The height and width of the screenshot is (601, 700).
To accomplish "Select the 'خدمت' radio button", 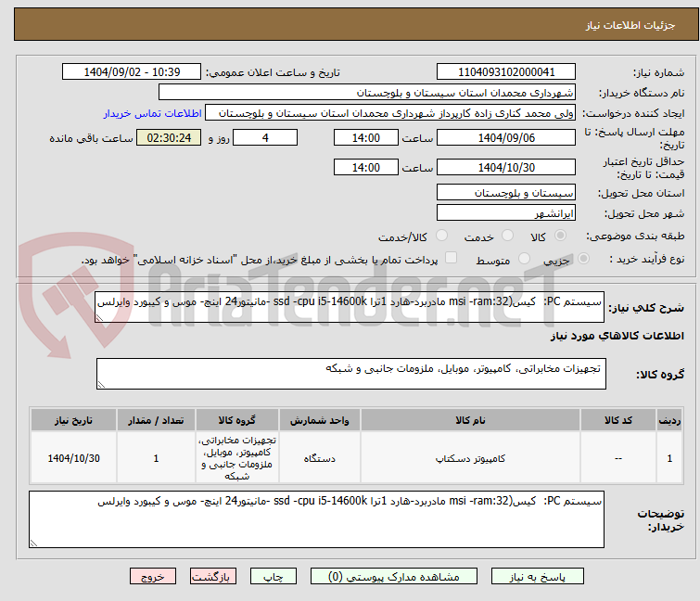I will [x=507, y=236].
